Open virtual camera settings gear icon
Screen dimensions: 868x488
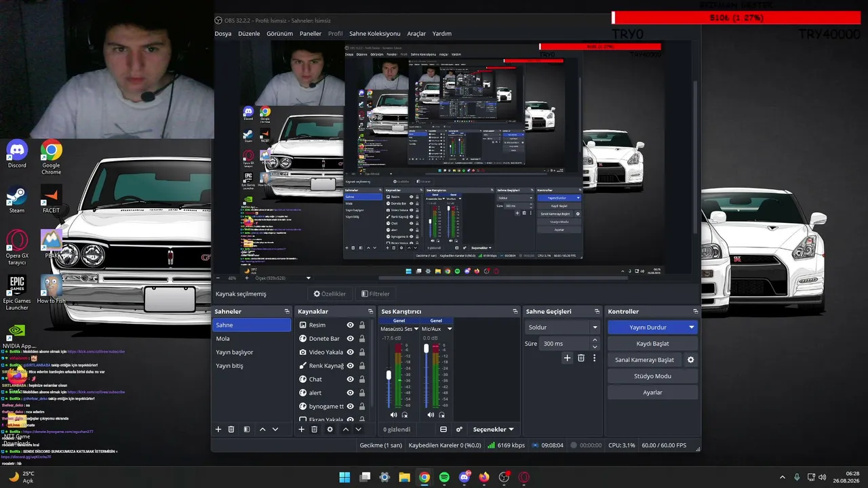[691, 360]
